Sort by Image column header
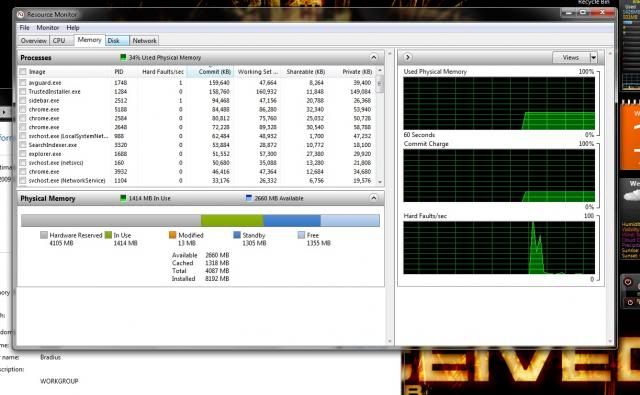640x395 pixels. tap(37, 71)
